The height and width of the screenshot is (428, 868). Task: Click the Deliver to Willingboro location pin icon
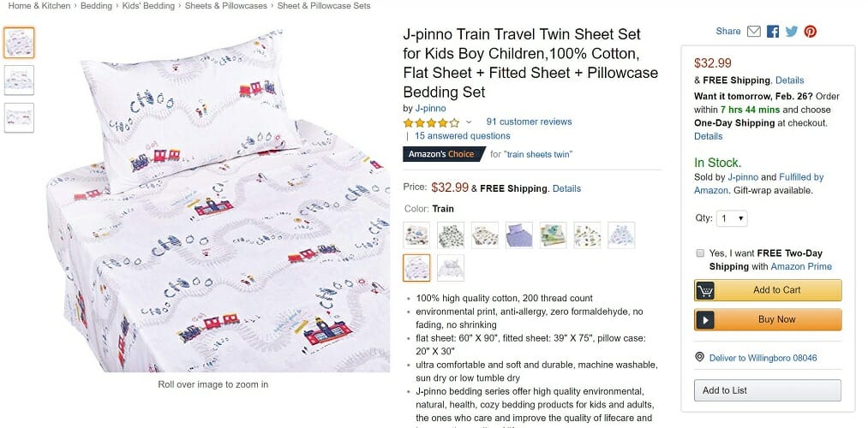click(699, 357)
